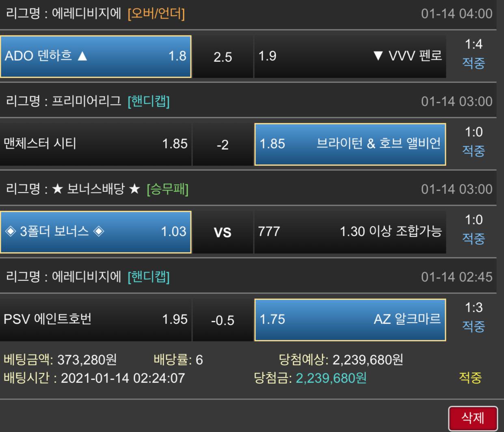
Task: Click the star icon after 보너스배당
Action: coord(134,189)
